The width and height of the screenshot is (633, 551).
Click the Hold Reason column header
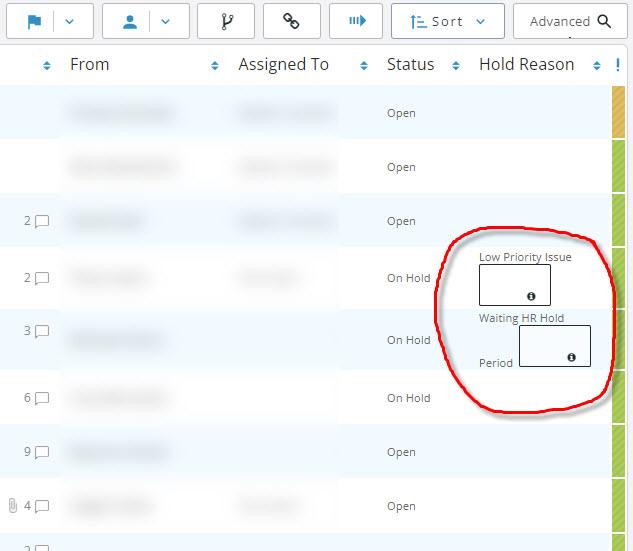coord(526,65)
